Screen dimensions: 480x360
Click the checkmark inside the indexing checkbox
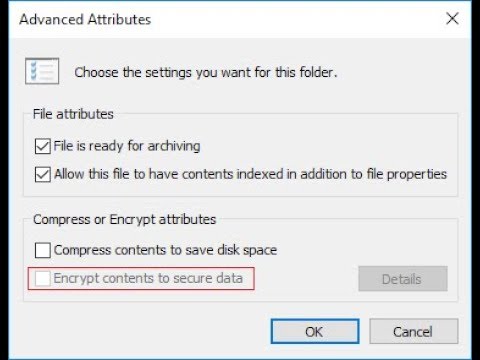43,174
